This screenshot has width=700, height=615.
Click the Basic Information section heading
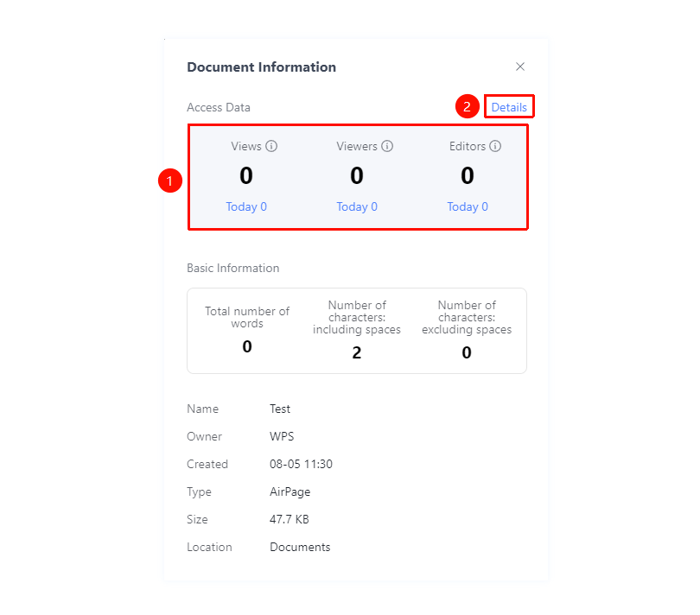[x=233, y=269]
